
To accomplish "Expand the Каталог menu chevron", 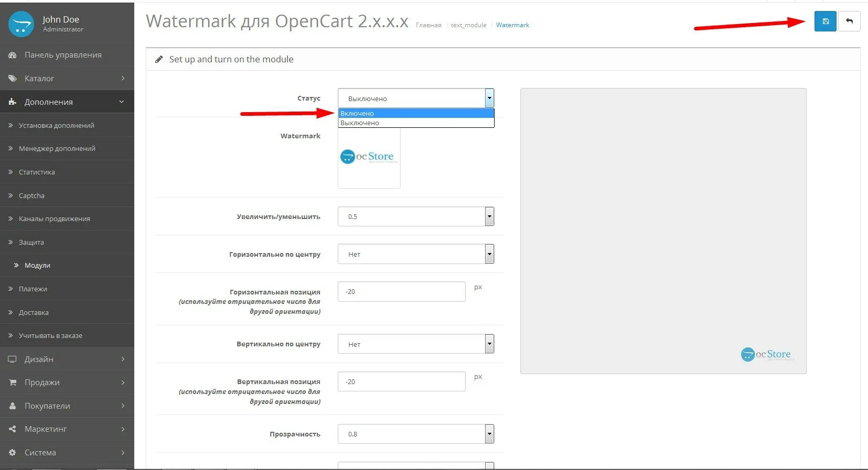I will point(123,79).
